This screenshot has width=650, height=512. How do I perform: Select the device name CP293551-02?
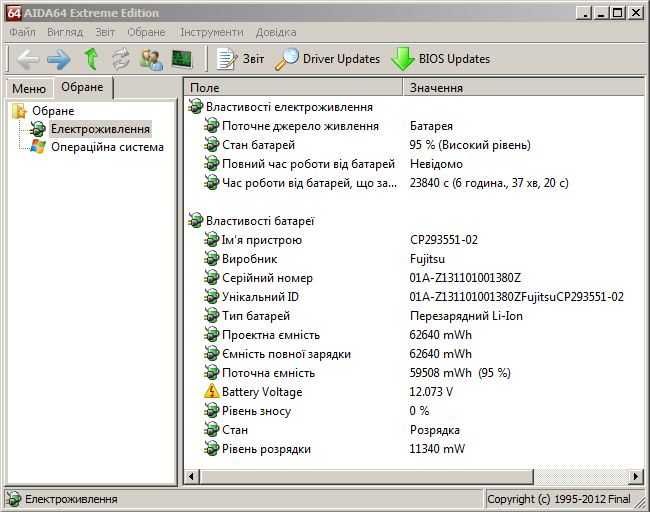click(x=444, y=240)
